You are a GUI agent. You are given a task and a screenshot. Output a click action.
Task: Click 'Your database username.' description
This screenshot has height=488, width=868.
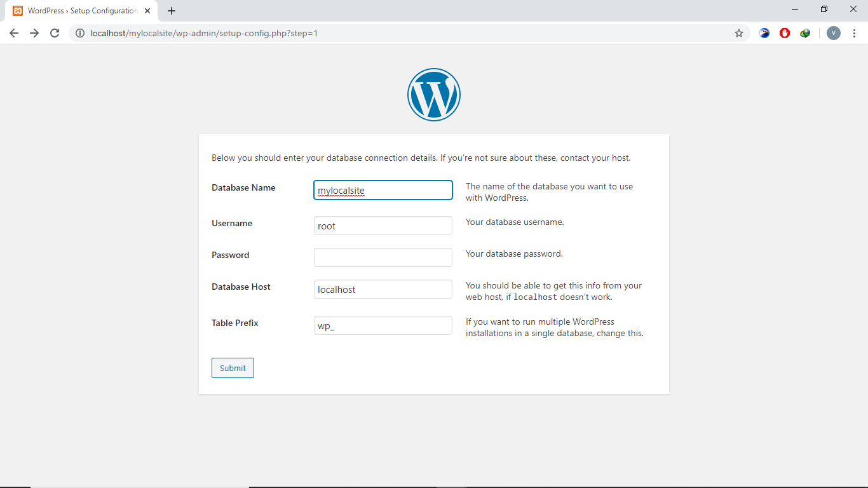click(x=515, y=222)
